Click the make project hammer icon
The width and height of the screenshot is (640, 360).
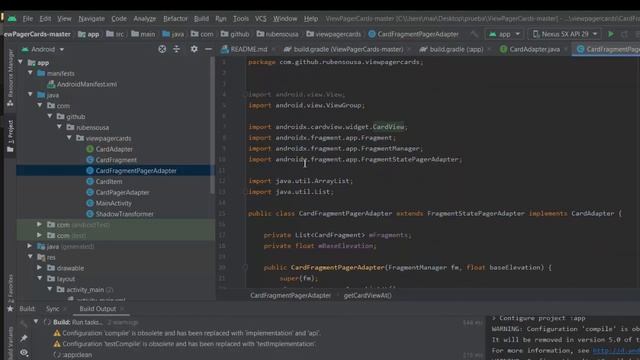point(474,34)
